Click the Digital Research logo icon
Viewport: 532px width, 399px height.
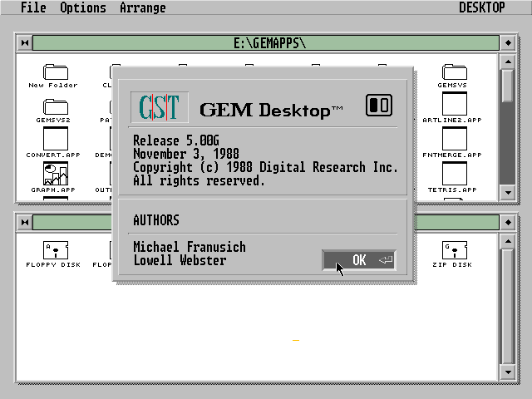point(379,106)
